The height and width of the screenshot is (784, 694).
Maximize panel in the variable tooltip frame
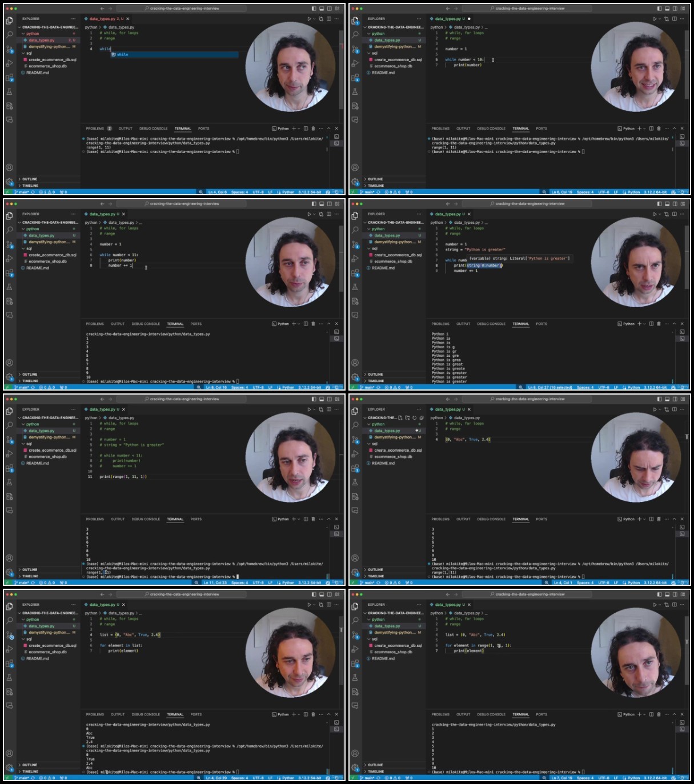tap(674, 324)
